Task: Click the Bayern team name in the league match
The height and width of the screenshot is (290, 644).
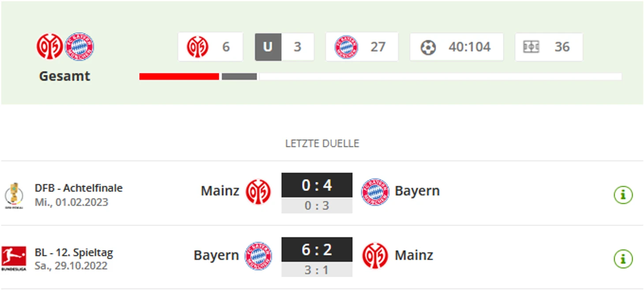Action: coord(216,255)
